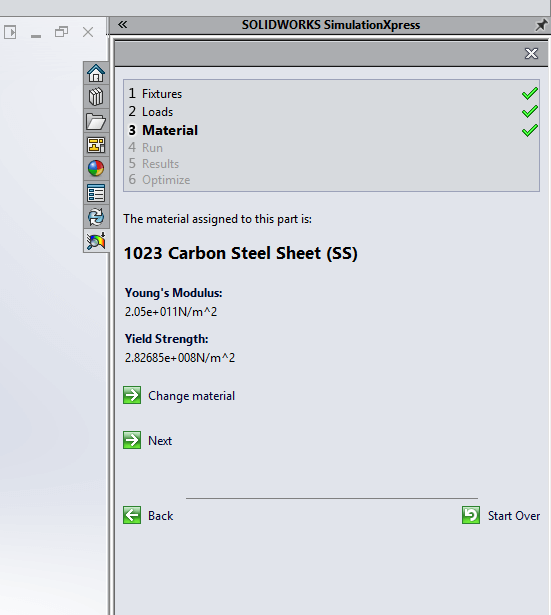The image size is (551, 615).
Task: Close the document window
Action: [88, 32]
